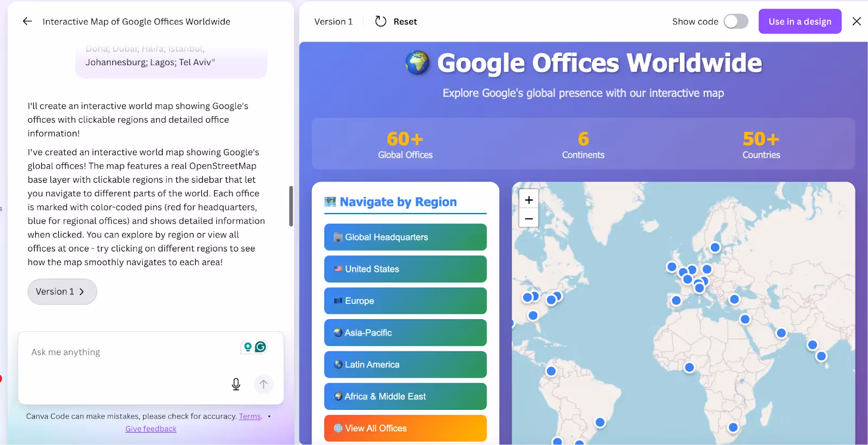
Task: Close the preview with the X icon
Action: [857, 21]
